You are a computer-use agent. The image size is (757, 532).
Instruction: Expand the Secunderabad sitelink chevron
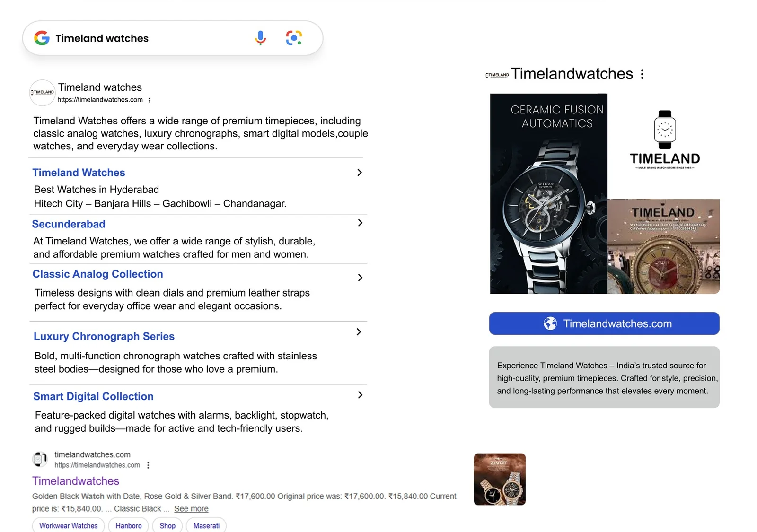coord(360,223)
